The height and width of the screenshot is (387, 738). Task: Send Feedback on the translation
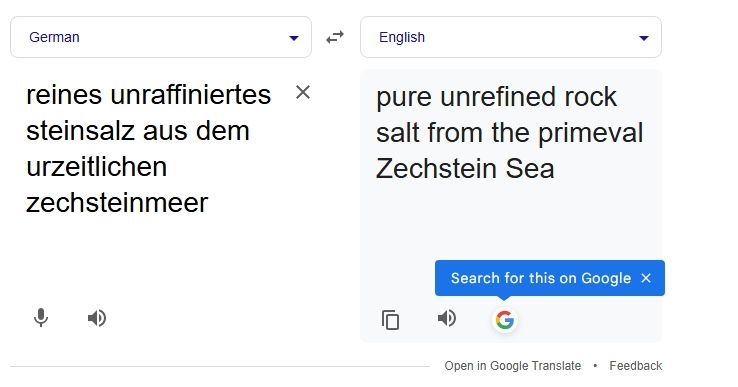[x=635, y=366]
